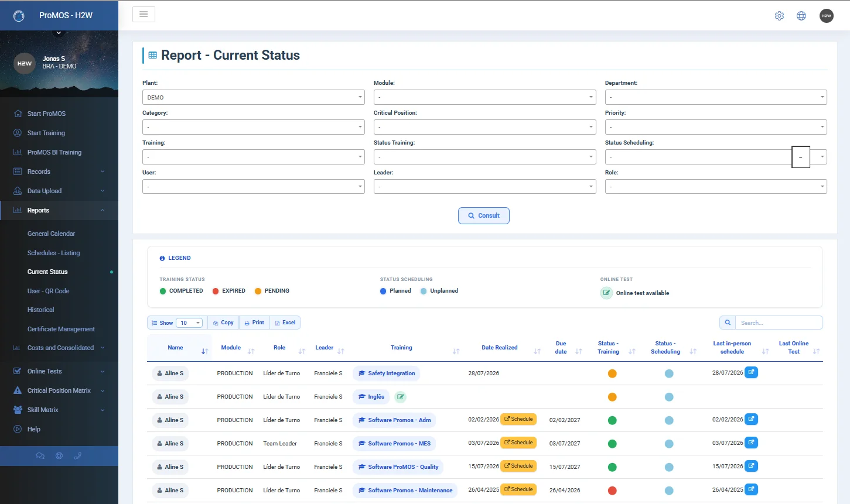Click the red status dot for Maintenance row
The height and width of the screenshot is (504, 850).
(x=612, y=491)
